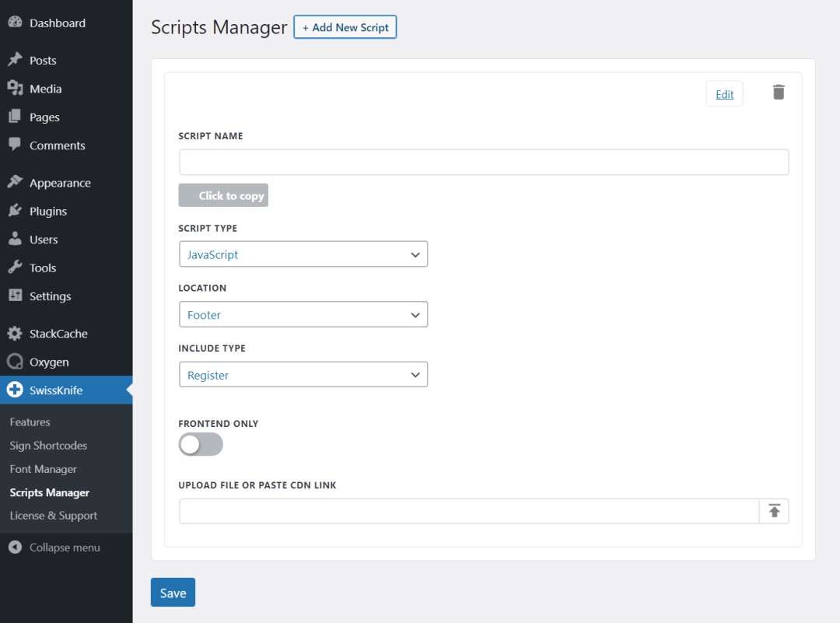Viewport: 840px width, 623px height.
Task: Open the License & Support submenu item
Action: click(54, 515)
